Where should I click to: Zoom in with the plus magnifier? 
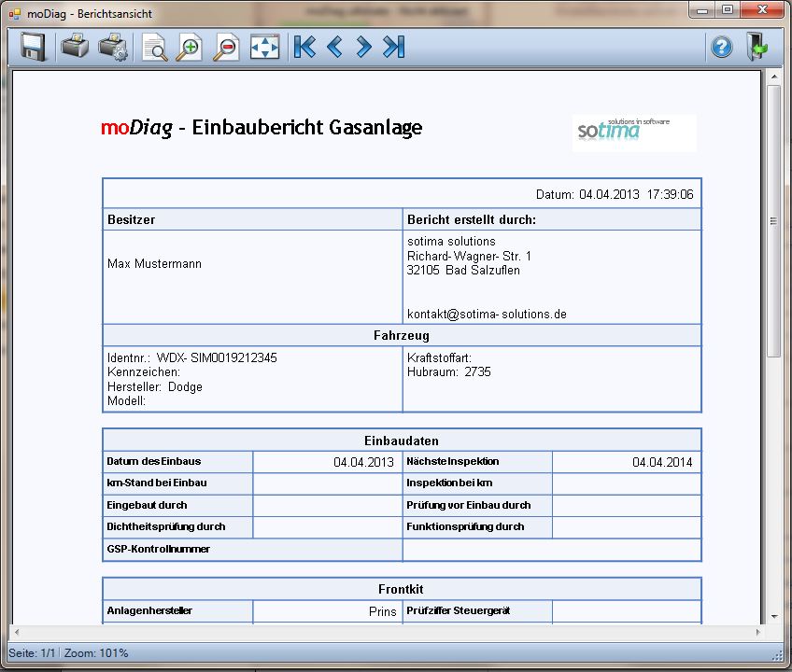pos(190,47)
